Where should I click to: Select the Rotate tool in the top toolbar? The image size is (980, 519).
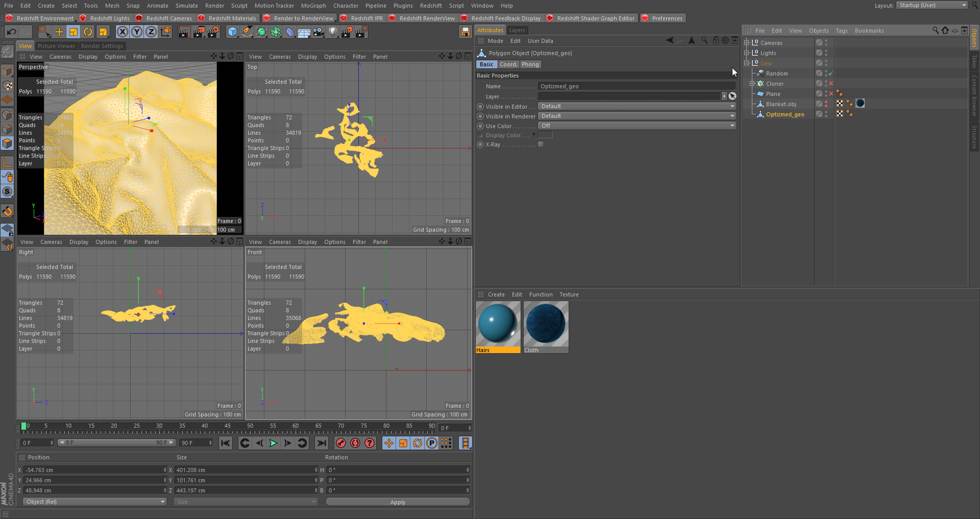[88, 32]
